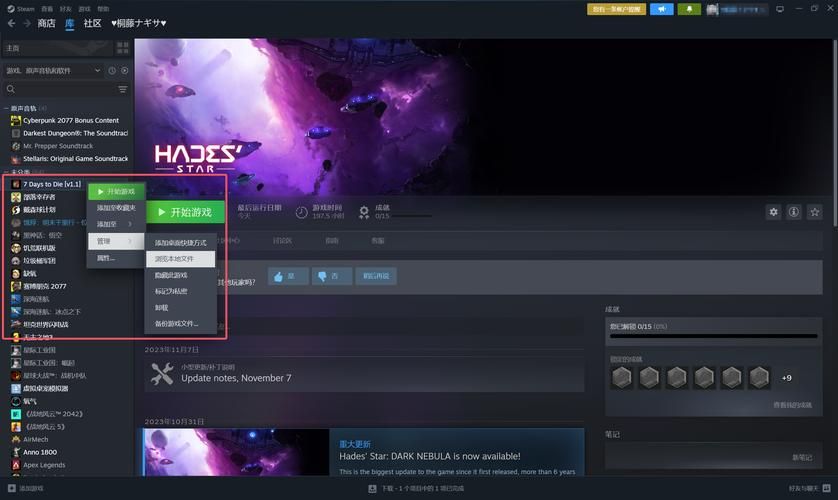The width and height of the screenshot is (838, 500).
Task: Click the Steam logo menu
Action: [21, 9]
